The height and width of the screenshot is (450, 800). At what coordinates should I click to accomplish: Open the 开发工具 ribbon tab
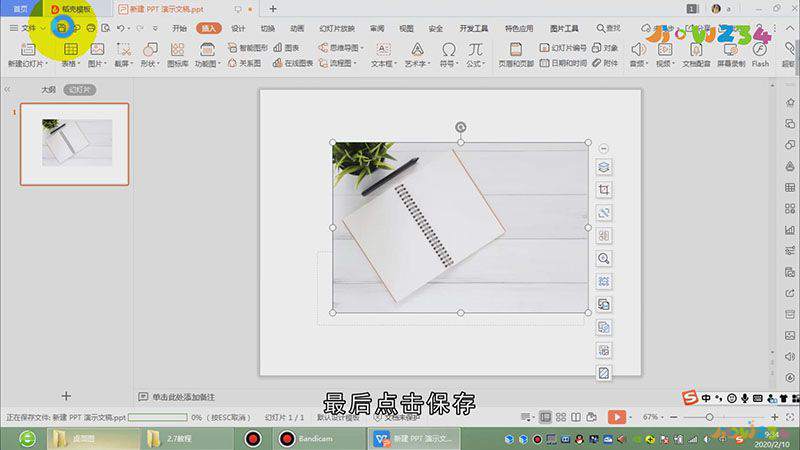point(473,29)
